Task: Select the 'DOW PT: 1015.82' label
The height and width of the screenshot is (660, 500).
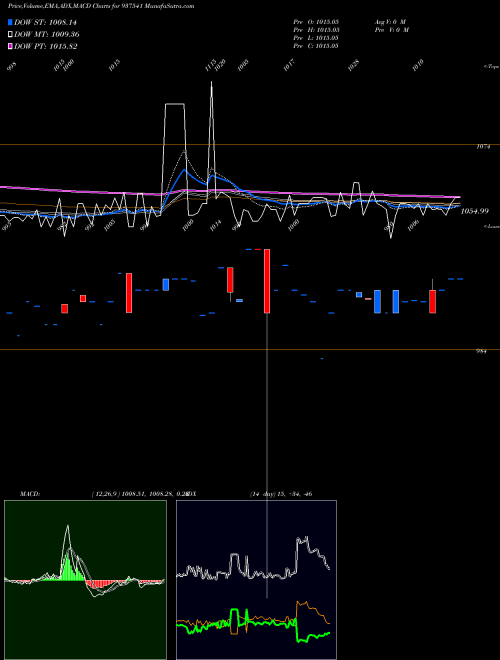Action: click(x=45, y=47)
